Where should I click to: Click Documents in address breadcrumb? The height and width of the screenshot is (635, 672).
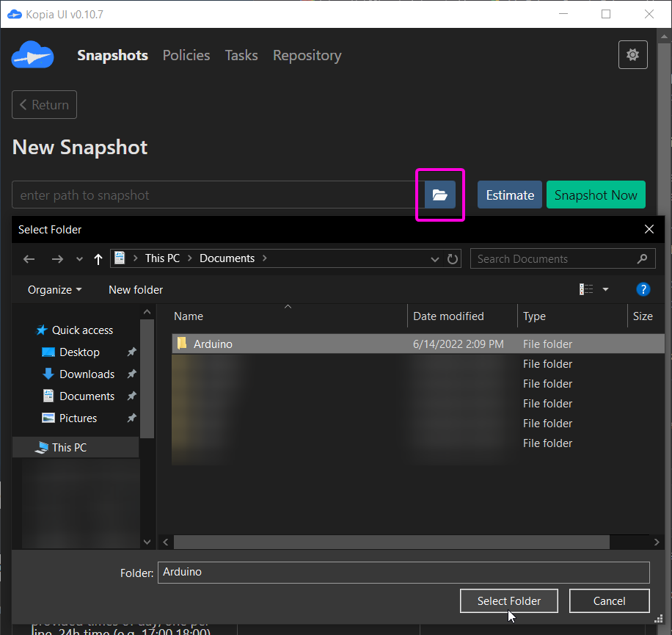click(227, 258)
